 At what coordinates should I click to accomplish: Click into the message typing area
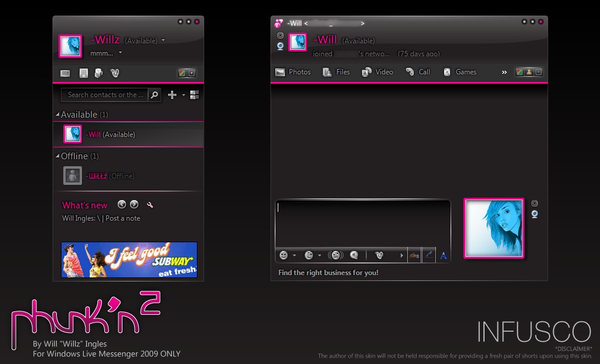363,224
